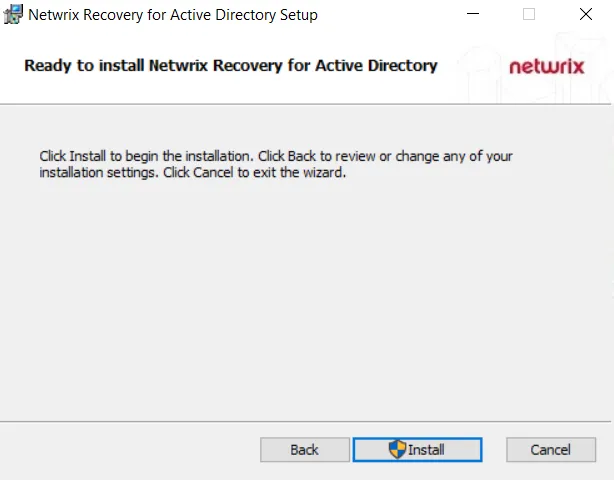Click the separator line below header banner
The height and width of the screenshot is (480, 614).
coord(305,104)
